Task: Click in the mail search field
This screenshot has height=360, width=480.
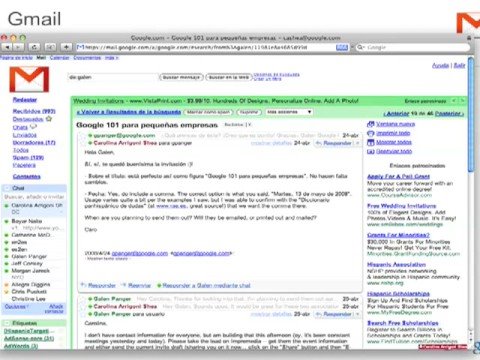Action: pos(112,77)
